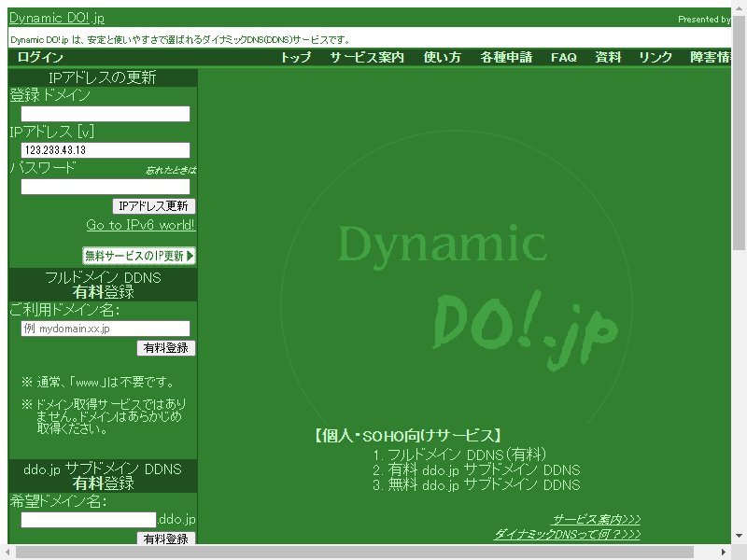Open the FAQ menu item

(x=564, y=57)
